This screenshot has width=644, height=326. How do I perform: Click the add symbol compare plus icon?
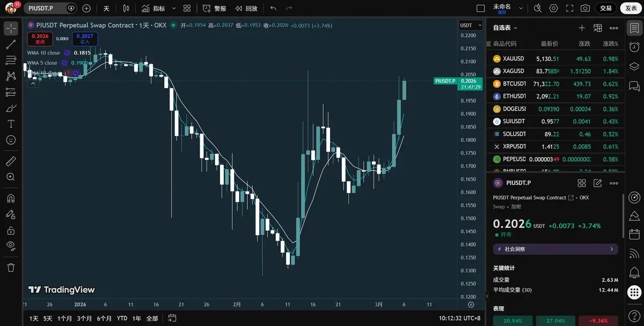(x=86, y=8)
